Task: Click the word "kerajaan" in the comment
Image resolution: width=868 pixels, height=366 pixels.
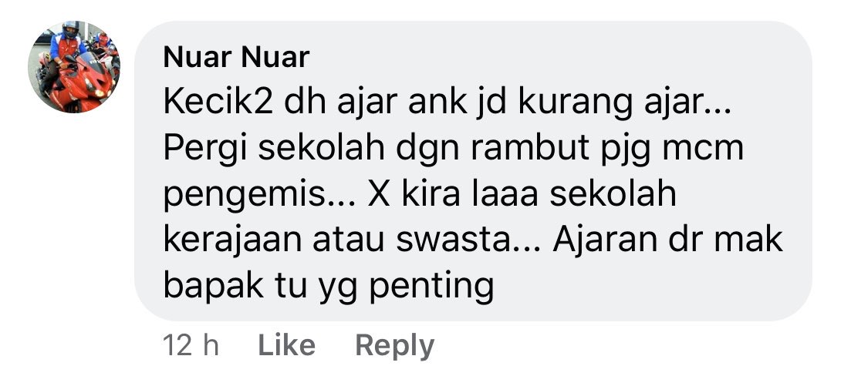Action: 234,240
